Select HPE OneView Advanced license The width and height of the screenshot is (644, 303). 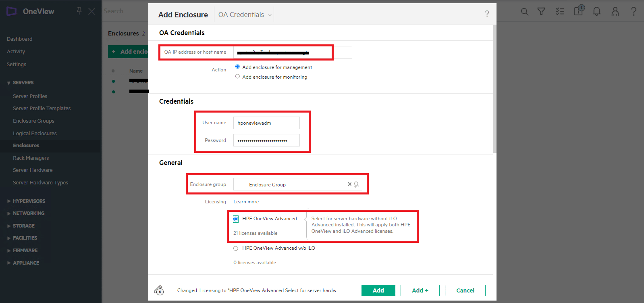(236, 219)
